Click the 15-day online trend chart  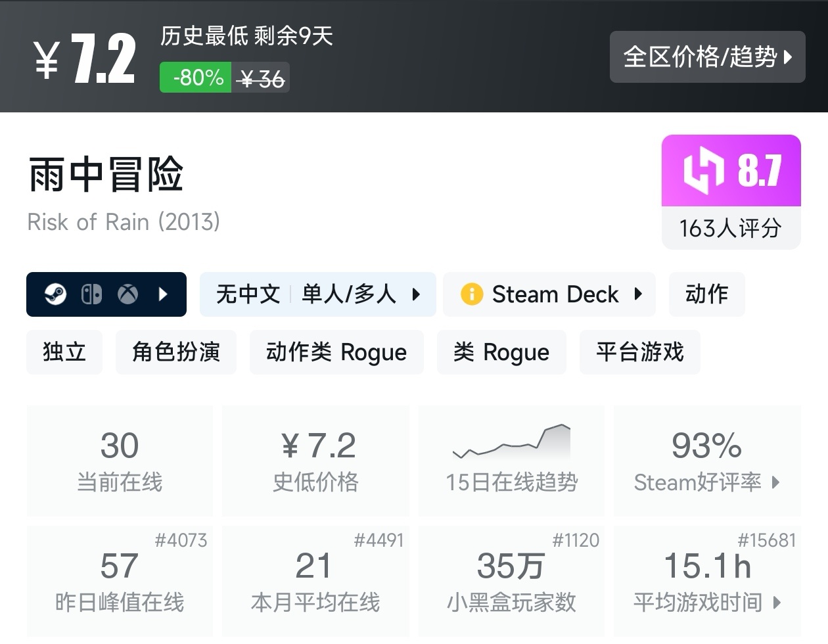[x=511, y=442]
